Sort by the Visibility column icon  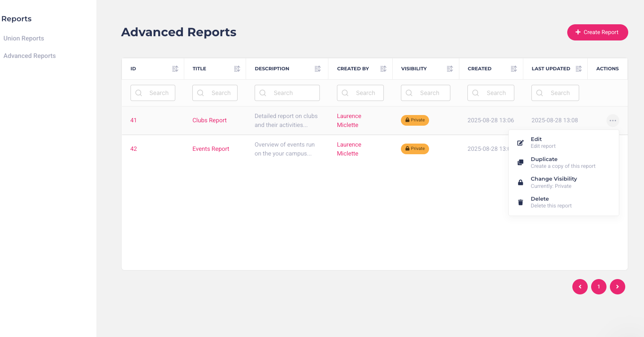click(x=450, y=69)
